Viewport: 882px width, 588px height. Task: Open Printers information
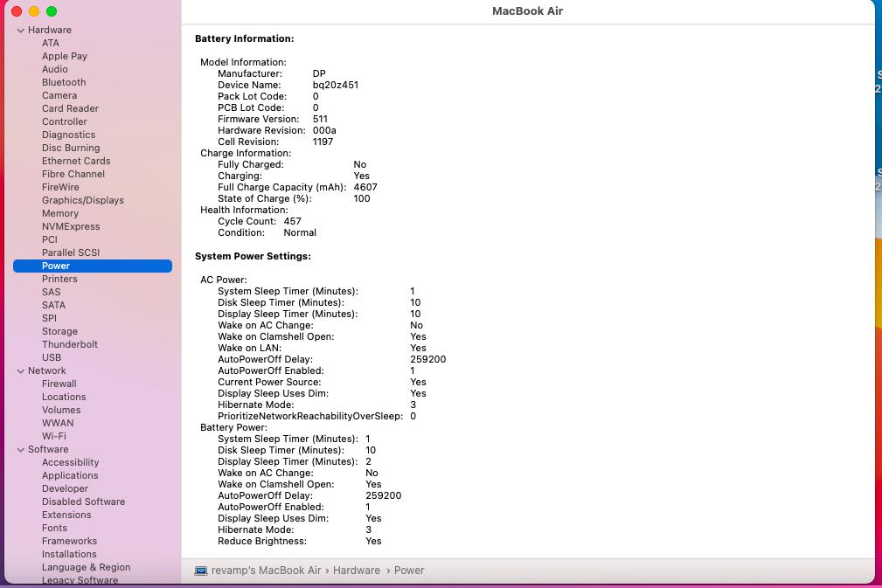[x=59, y=279]
